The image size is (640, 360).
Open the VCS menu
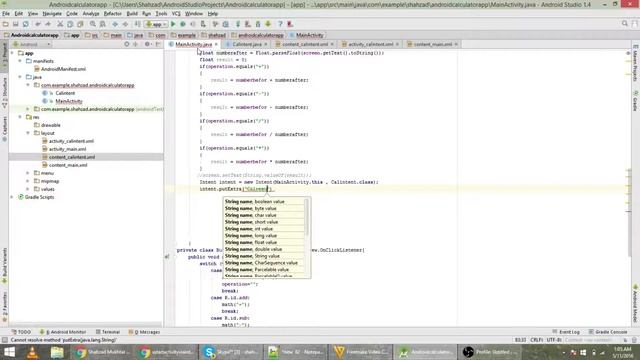[x=176, y=13]
